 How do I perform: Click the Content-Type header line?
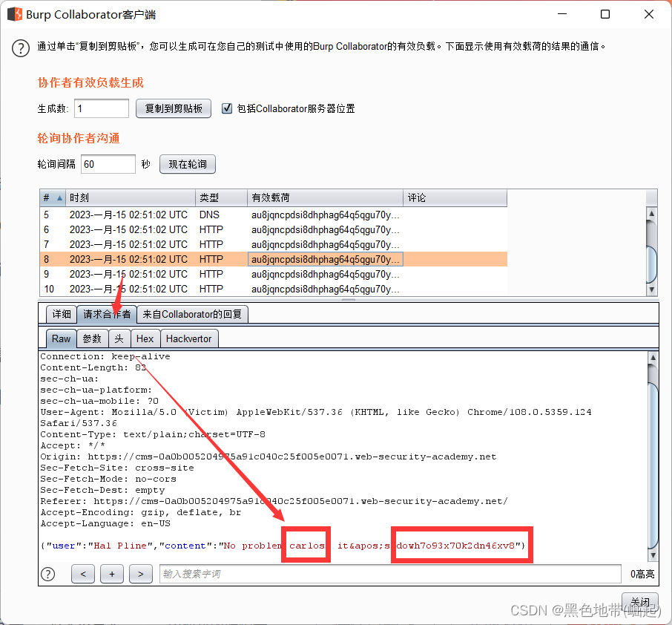(x=153, y=434)
